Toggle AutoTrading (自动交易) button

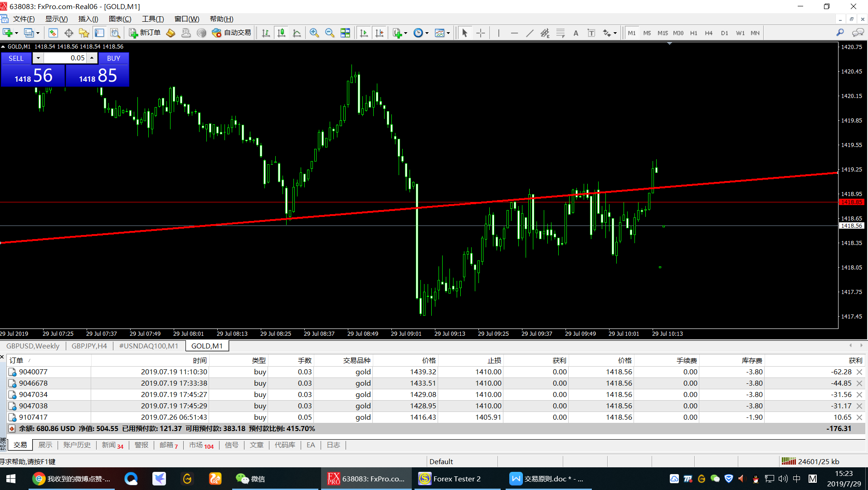[232, 33]
